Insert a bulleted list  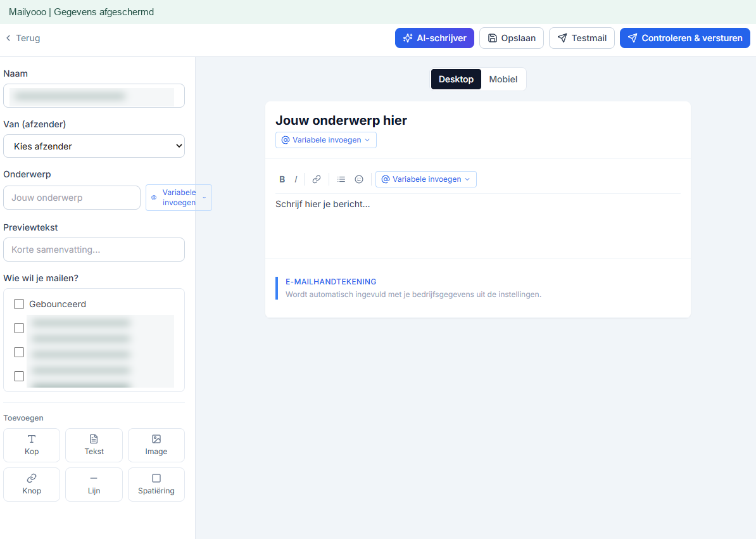[341, 179]
